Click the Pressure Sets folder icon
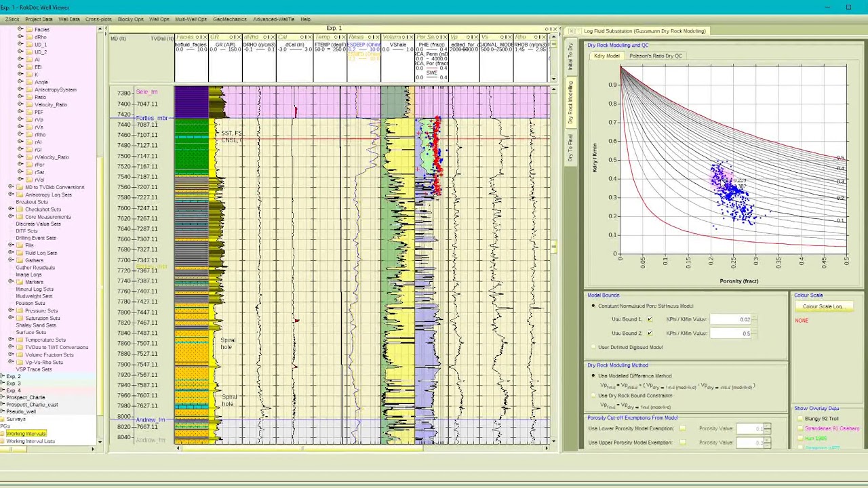 (x=20, y=310)
